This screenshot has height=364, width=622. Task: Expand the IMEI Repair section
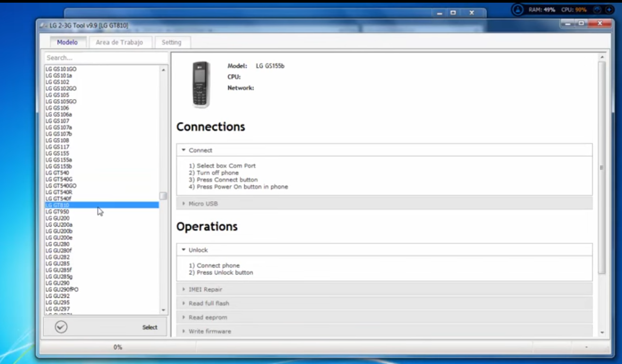click(x=384, y=289)
